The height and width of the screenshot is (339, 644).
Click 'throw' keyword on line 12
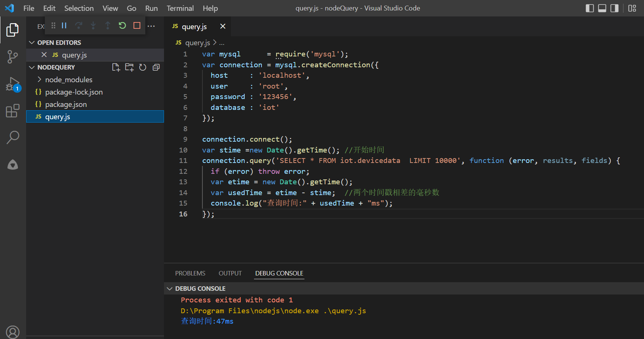tap(269, 172)
